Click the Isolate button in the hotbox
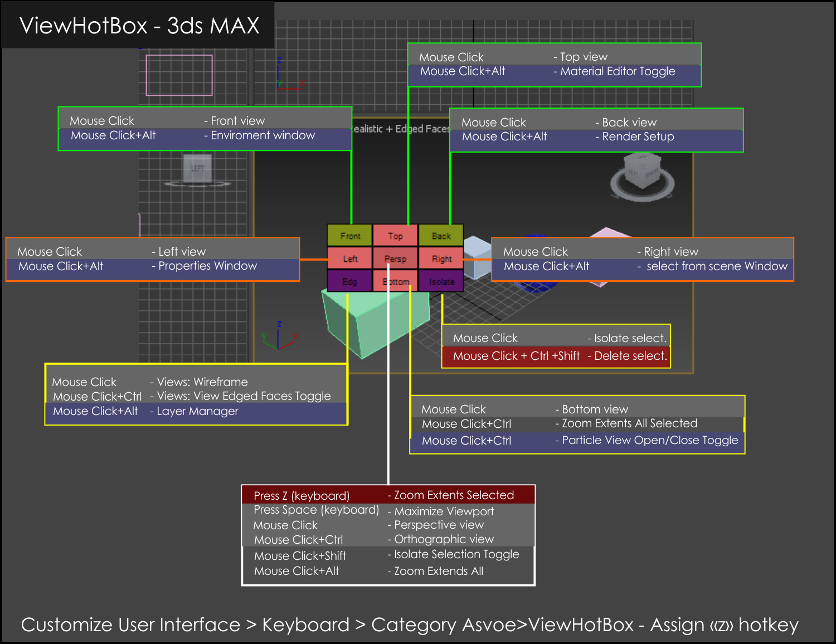This screenshot has width=836, height=644. click(x=441, y=281)
